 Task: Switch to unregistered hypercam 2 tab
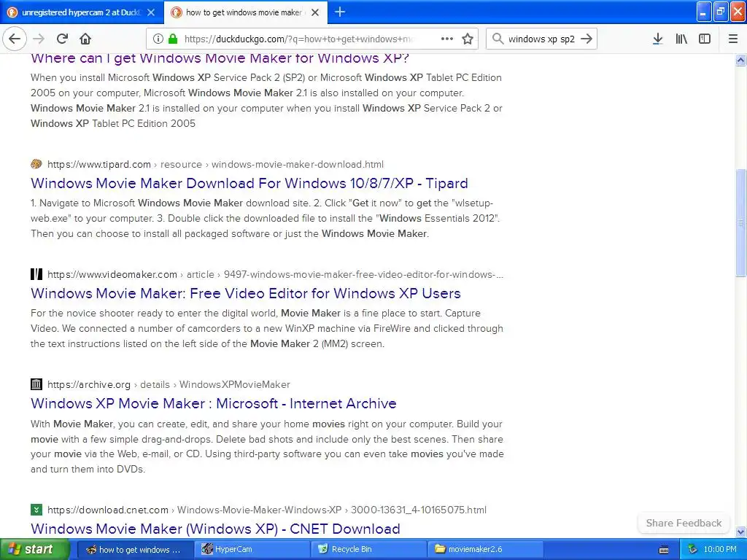click(82, 12)
